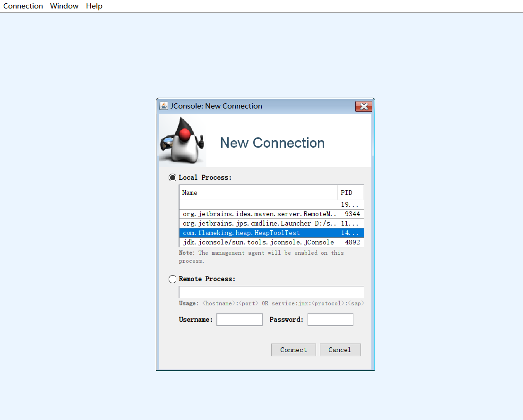This screenshot has height=420, width=523.
Task: Click PID cell 11... of Launcher row
Action: pos(351,223)
